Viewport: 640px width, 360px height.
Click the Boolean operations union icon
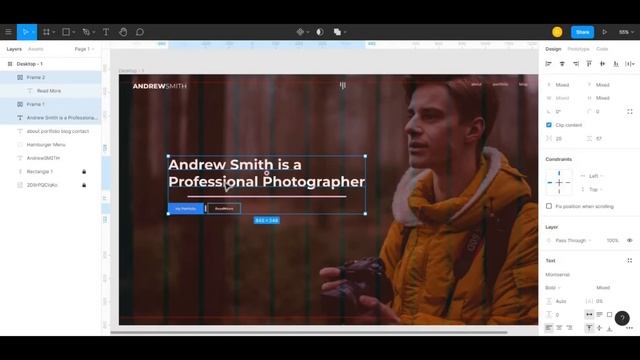pos(337,32)
